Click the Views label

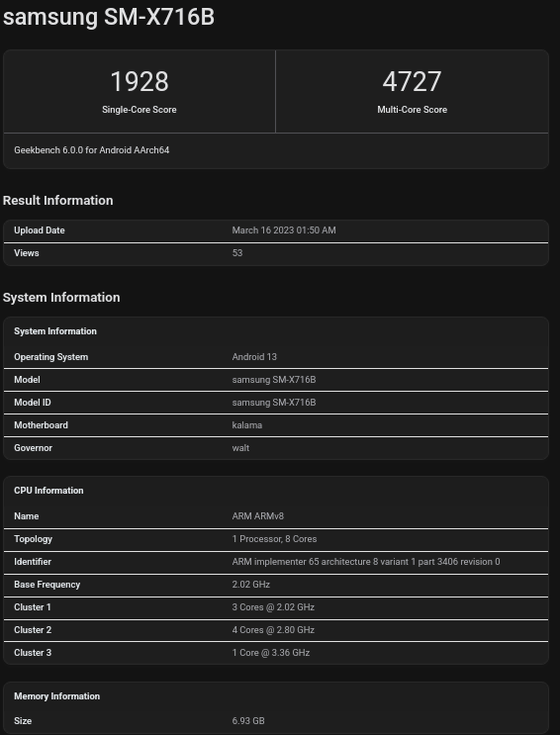pos(27,253)
